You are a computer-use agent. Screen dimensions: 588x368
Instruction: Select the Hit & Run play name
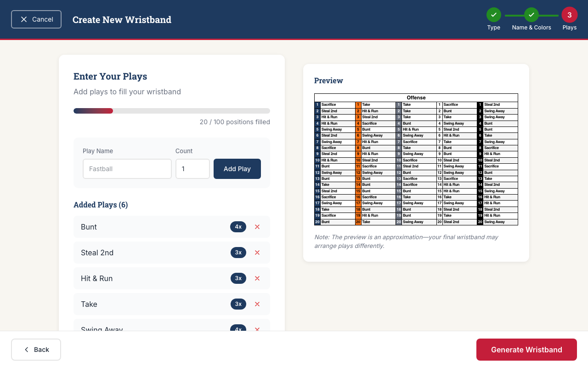point(97,278)
